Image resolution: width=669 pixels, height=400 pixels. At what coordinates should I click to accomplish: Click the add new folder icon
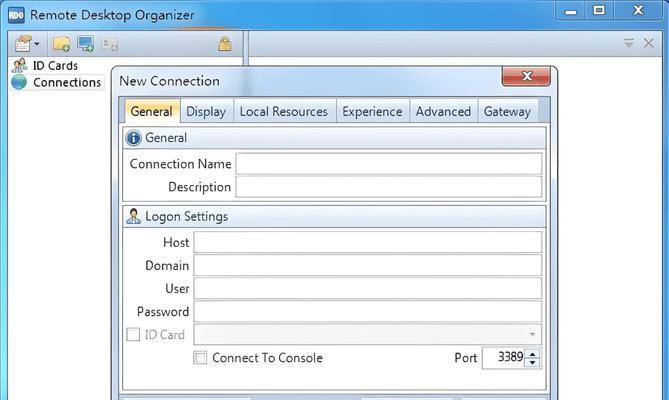click(61, 43)
